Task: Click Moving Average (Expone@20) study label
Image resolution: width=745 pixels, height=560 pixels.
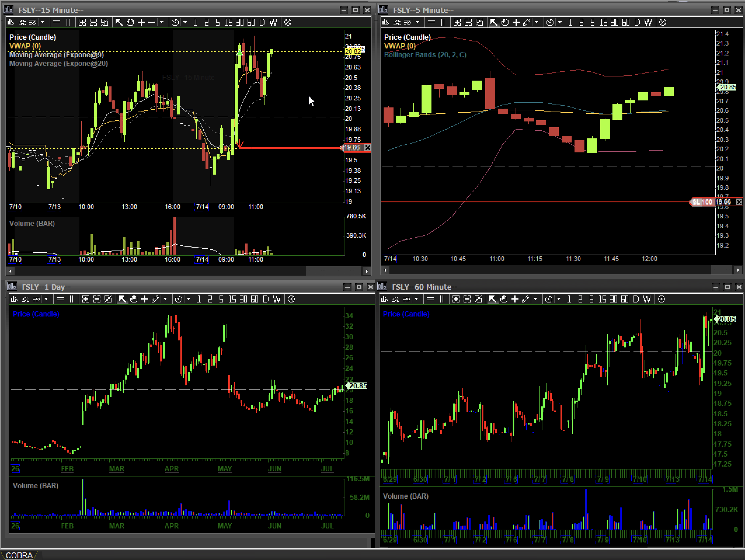Action: click(59, 63)
